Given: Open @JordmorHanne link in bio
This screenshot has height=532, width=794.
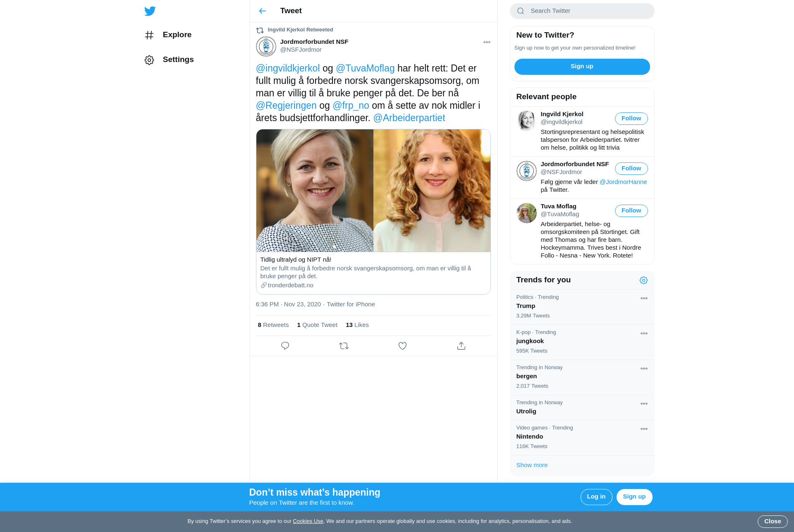Looking at the screenshot, I should click(623, 182).
